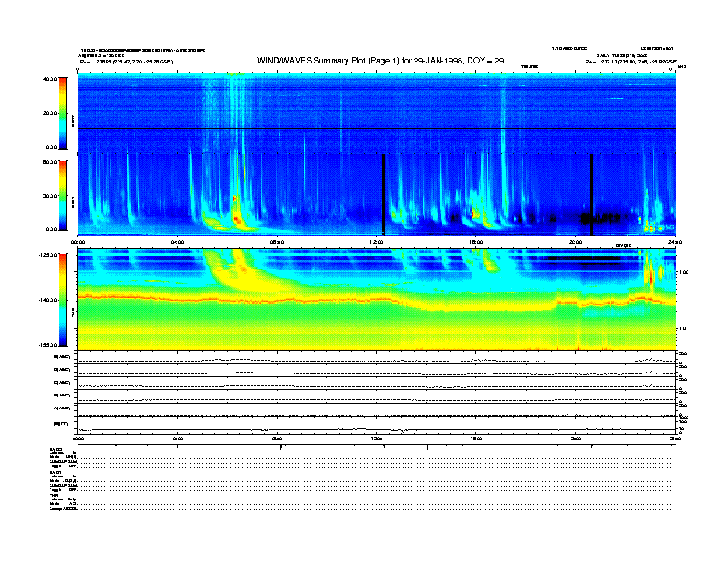The height and width of the screenshot is (563, 728).
Task: Click the -155.00 label on TNR color bar
Action: tap(48, 345)
